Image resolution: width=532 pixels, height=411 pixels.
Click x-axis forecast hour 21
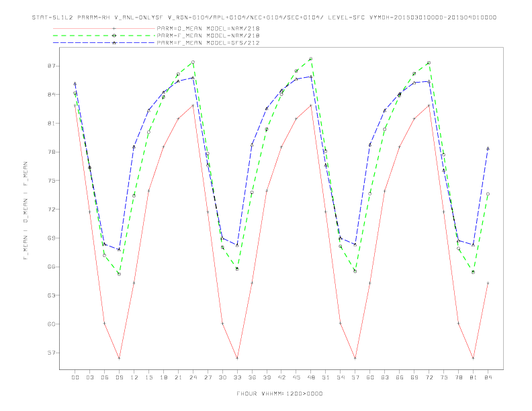(178, 377)
